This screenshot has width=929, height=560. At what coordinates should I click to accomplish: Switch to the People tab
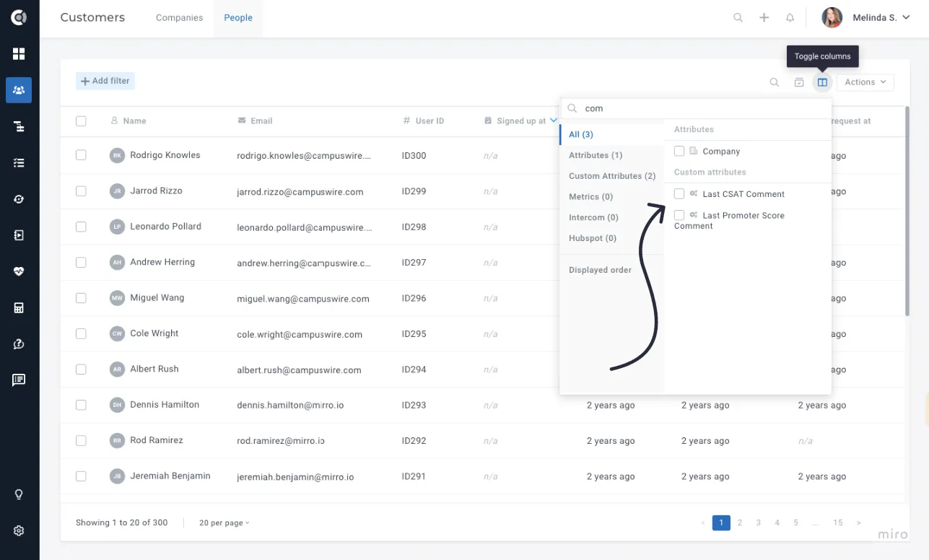(238, 18)
